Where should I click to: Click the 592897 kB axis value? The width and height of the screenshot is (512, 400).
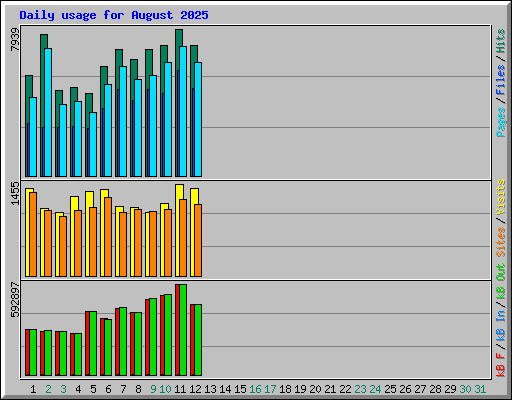point(15,300)
